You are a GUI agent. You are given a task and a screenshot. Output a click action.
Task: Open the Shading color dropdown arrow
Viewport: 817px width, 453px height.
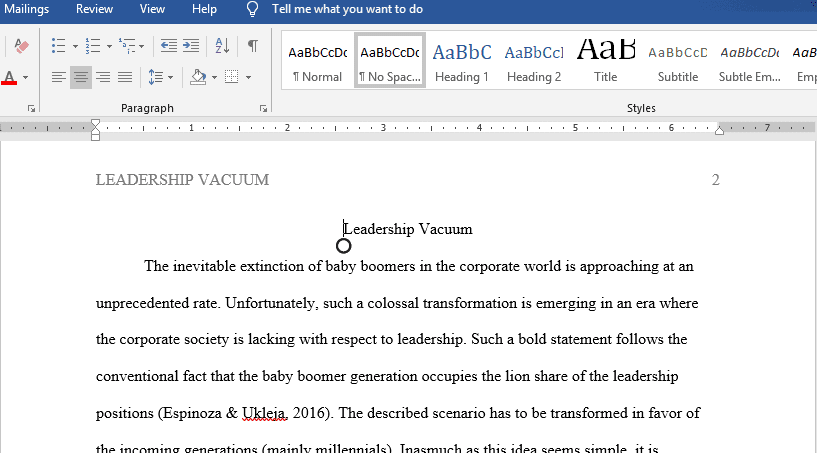pos(214,78)
